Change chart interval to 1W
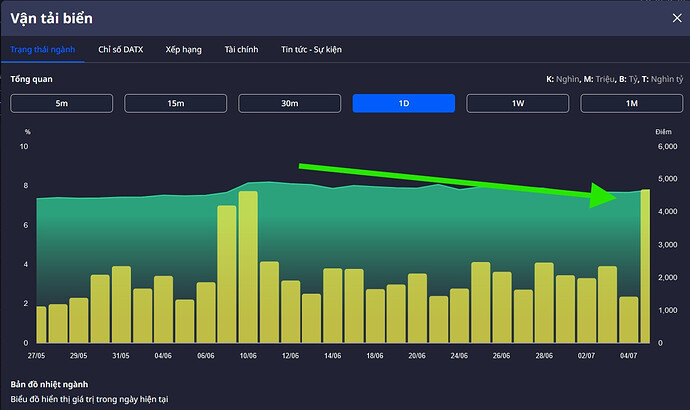Screen dimensions: 690x410 coord(517,104)
